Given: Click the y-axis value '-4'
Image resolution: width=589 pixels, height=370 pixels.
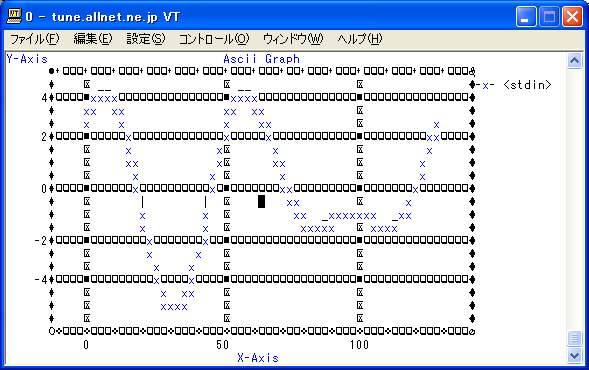Looking at the screenshot, I should [41, 280].
